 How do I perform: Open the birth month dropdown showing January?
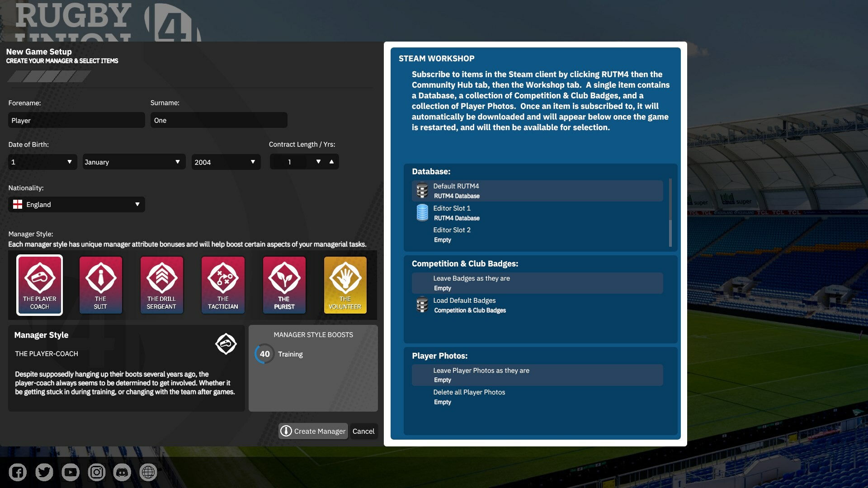click(133, 162)
